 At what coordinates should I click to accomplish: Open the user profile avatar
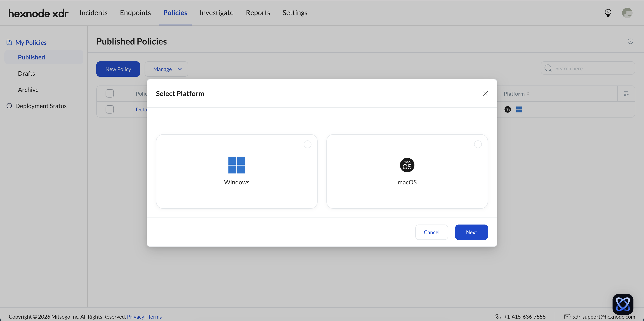pyautogui.click(x=627, y=13)
